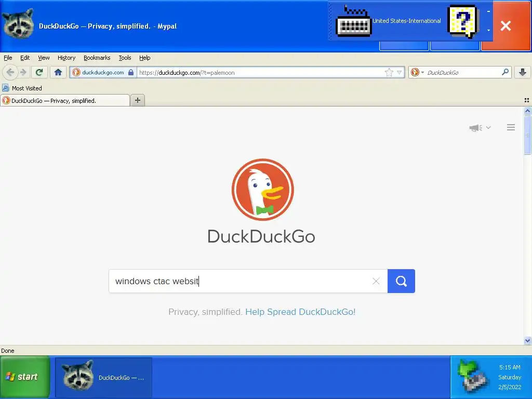Expand chevron next to megaphone icon
This screenshot has height=399, width=532.
[x=488, y=128]
